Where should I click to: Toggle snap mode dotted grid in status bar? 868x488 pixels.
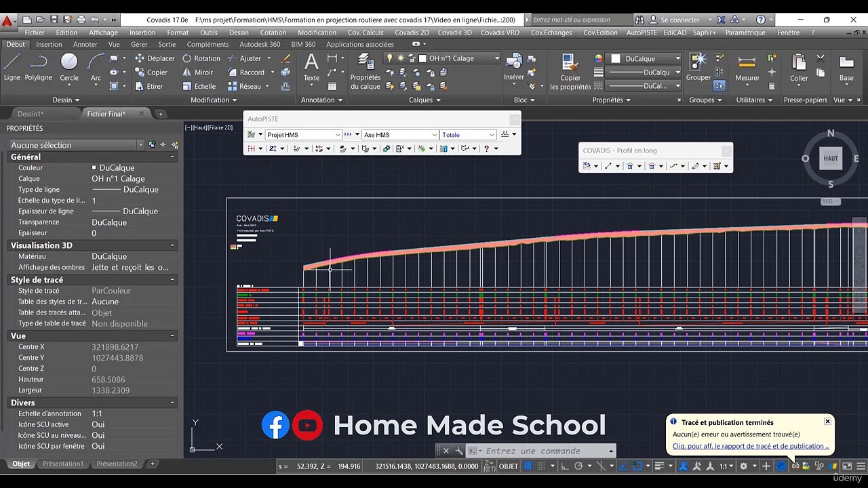click(540, 466)
